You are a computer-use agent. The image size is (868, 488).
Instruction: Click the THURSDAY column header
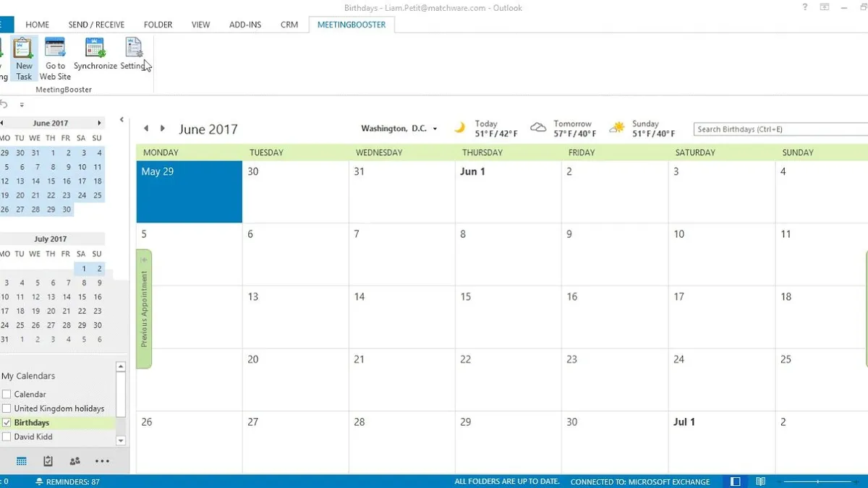pos(482,153)
